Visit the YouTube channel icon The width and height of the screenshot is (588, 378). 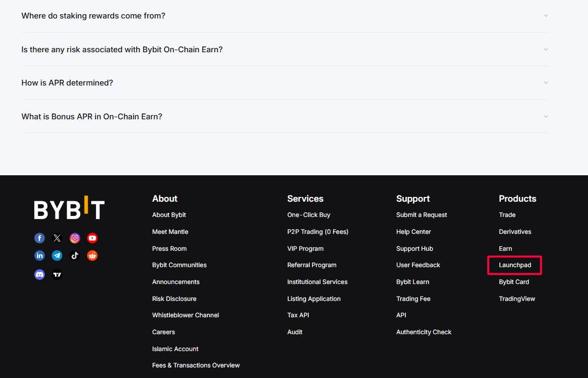[x=92, y=238]
